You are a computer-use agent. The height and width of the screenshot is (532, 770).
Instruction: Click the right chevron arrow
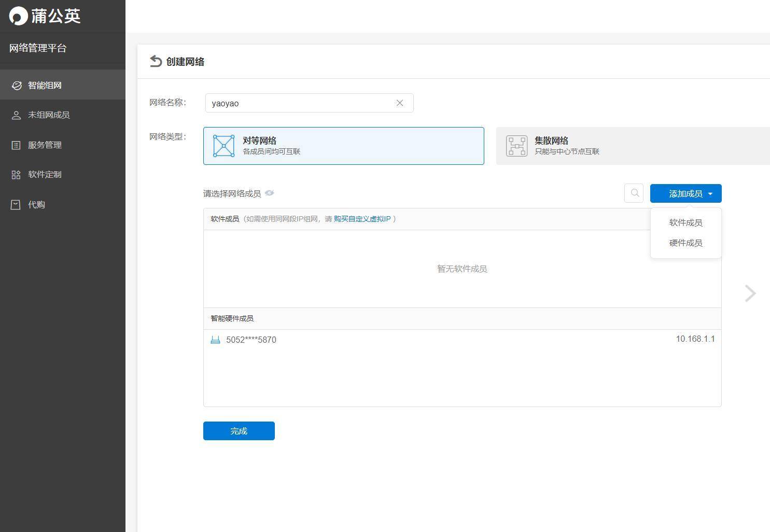click(750, 293)
